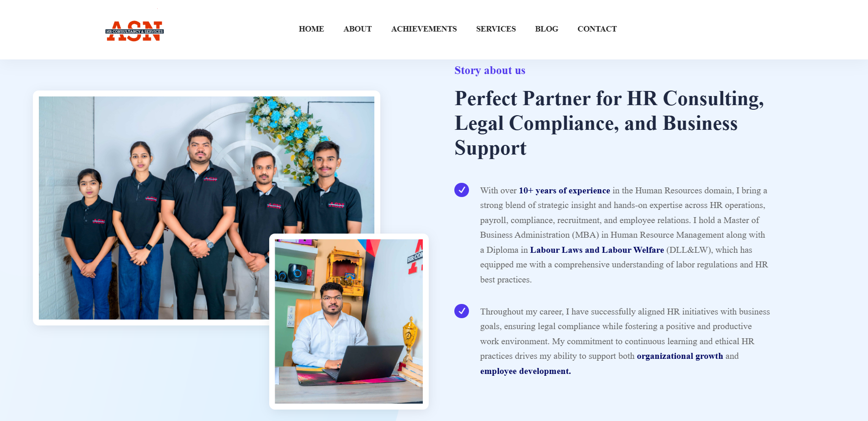Go to the ABOUT page
868x421 pixels.
pos(357,29)
